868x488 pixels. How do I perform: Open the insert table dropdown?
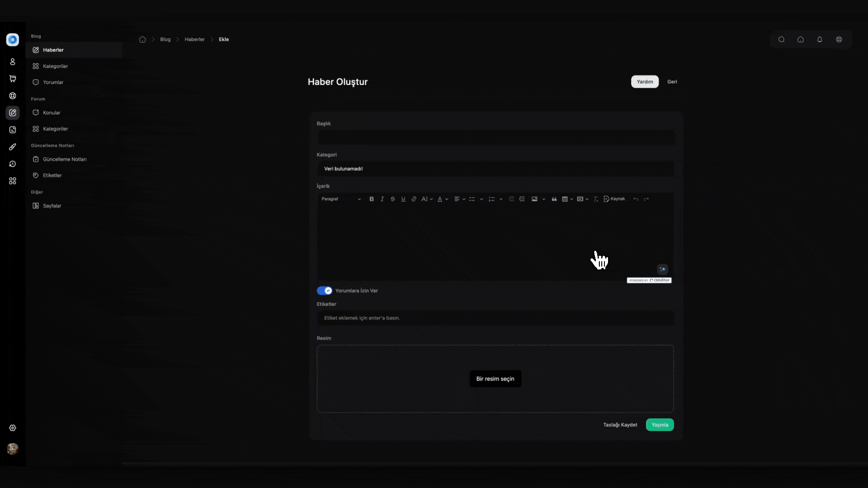[567, 199]
